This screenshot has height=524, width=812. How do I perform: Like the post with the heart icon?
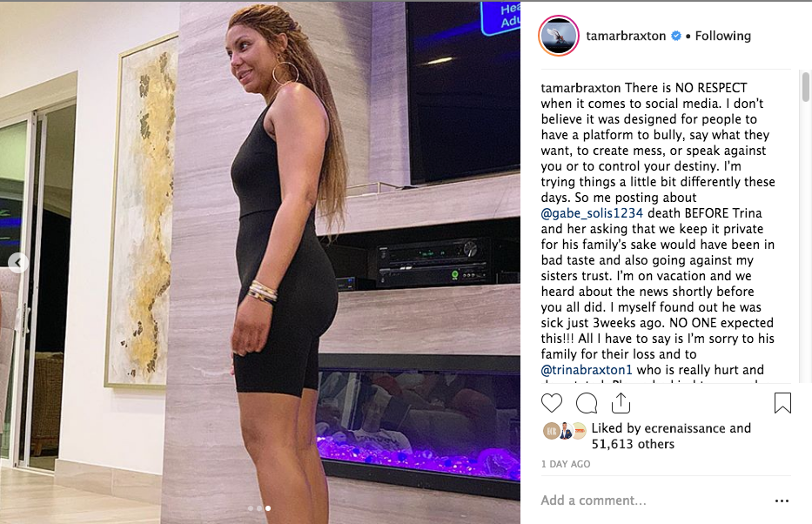click(552, 403)
